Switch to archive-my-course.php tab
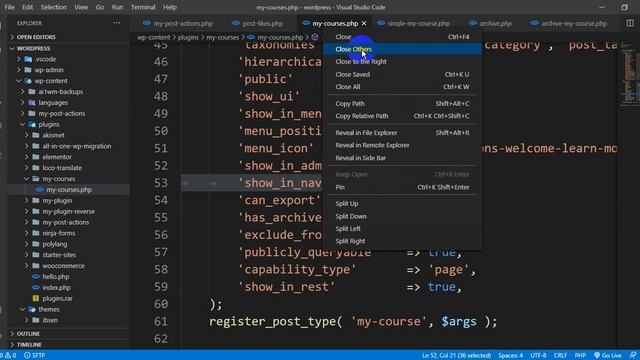The width and height of the screenshot is (640, 360). click(x=570, y=23)
